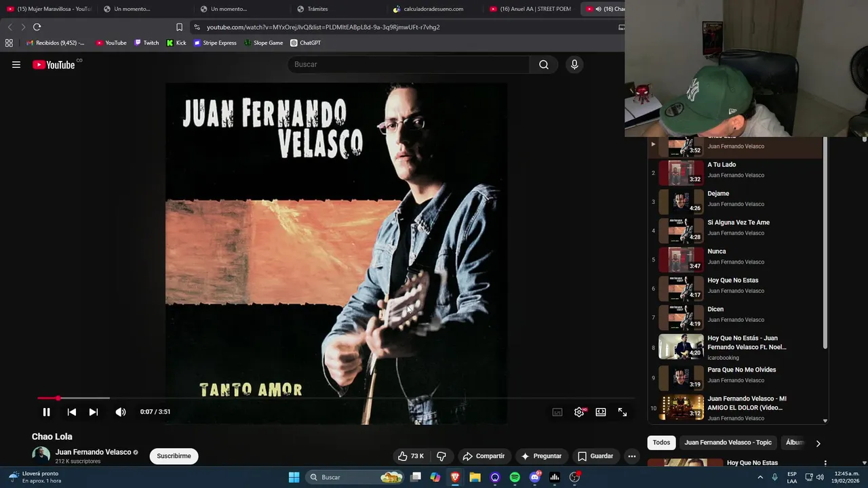Open the Twitch bookmark
Viewport: 868px width, 488px height.
pos(146,43)
